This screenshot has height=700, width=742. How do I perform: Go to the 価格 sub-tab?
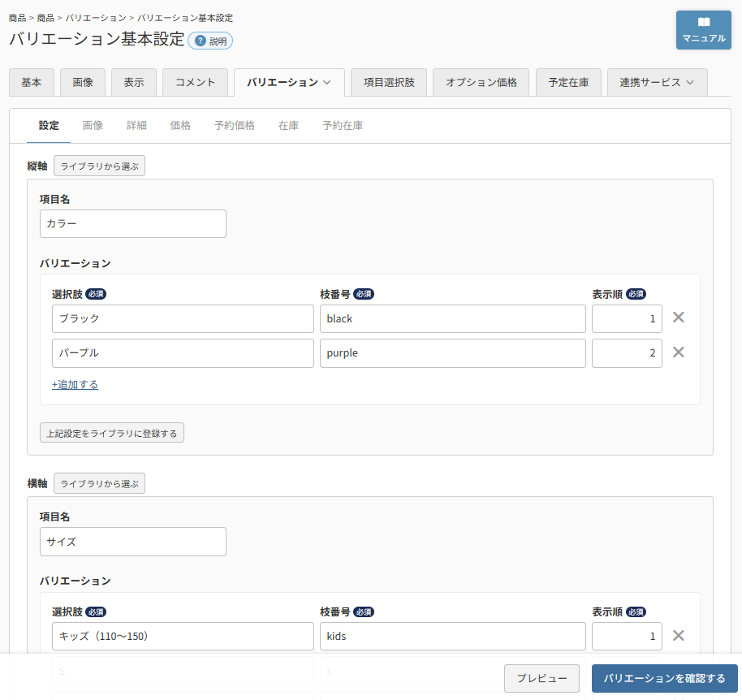pos(180,125)
